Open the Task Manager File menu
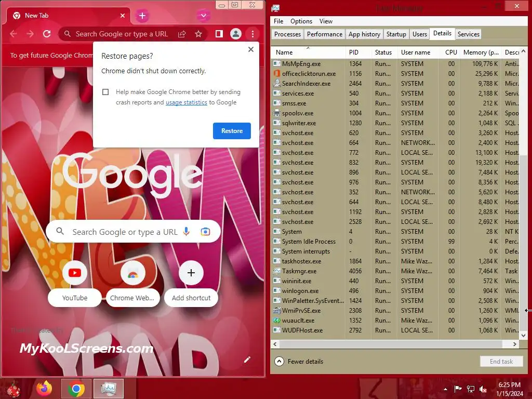This screenshot has height=399, width=532. click(x=278, y=21)
